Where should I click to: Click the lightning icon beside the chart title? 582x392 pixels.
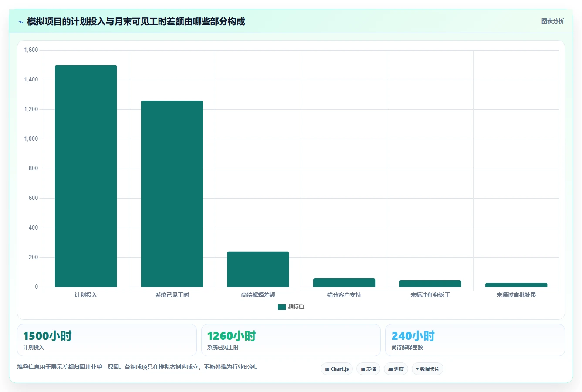pos(20,22)
